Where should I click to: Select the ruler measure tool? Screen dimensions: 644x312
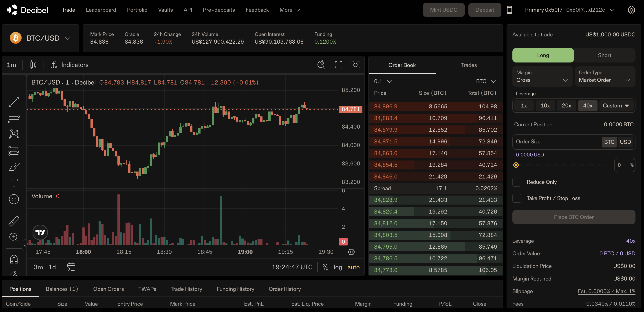point(14,221)
